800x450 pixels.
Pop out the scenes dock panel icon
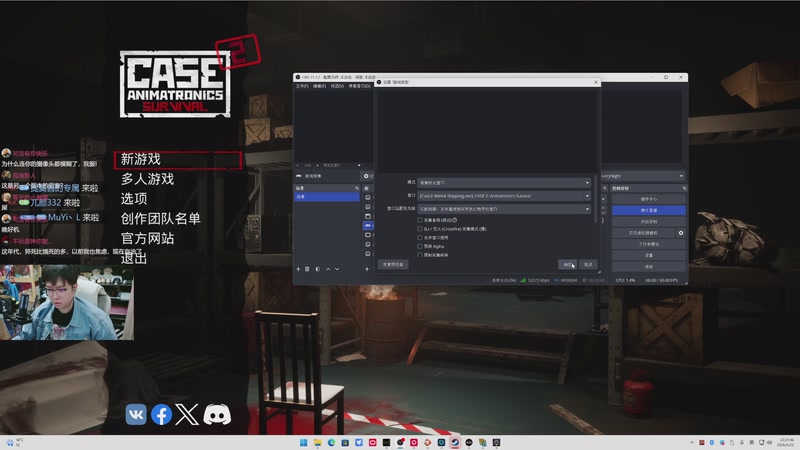point(357,188)
